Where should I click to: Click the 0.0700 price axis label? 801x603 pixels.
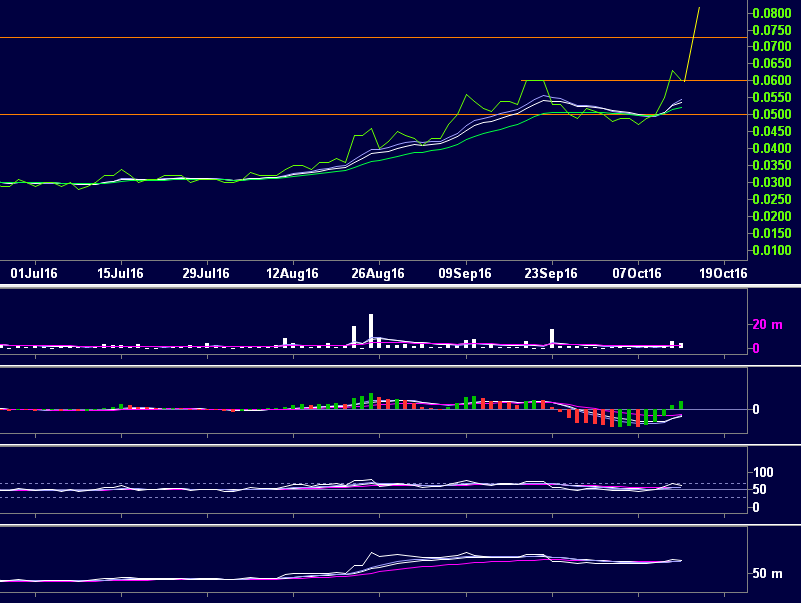tap(772, 47)
